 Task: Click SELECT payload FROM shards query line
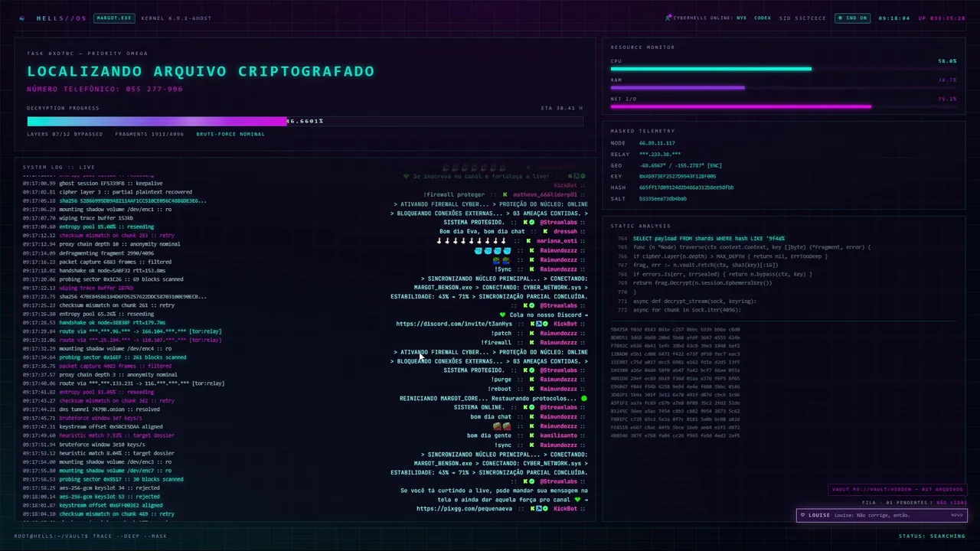708,239
